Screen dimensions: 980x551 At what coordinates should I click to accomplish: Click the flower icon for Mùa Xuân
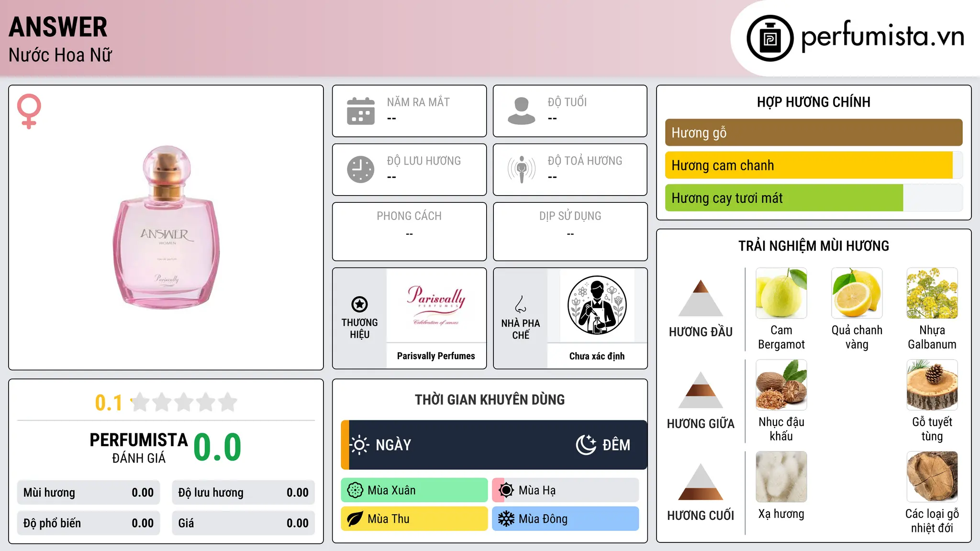point(355,490)
